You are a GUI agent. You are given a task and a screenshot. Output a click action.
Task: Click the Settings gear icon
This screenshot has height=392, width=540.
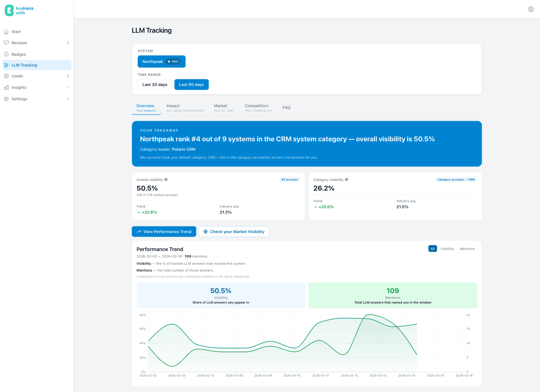(6, 99)
